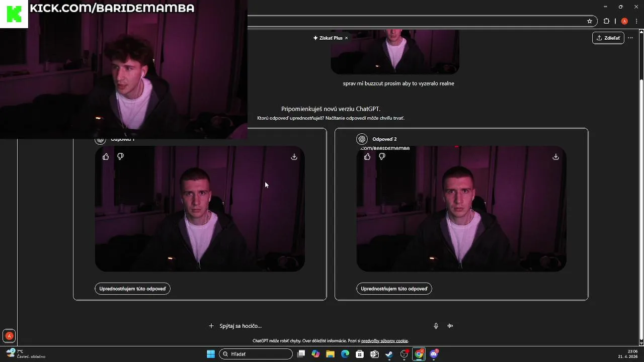This screenshot has width=644, height=362.
Task: Open the Windows Start menu
Action: [211, 354]
